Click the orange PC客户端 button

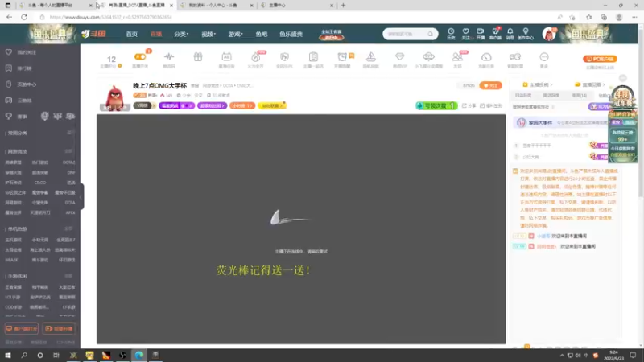pyautogui.click(x=600, y=59)
